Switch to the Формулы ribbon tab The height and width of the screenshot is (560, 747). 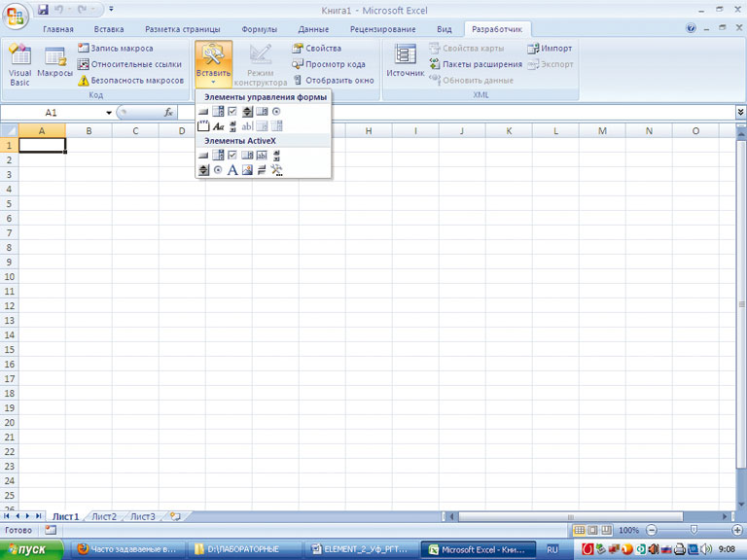(x=259, y=29)
